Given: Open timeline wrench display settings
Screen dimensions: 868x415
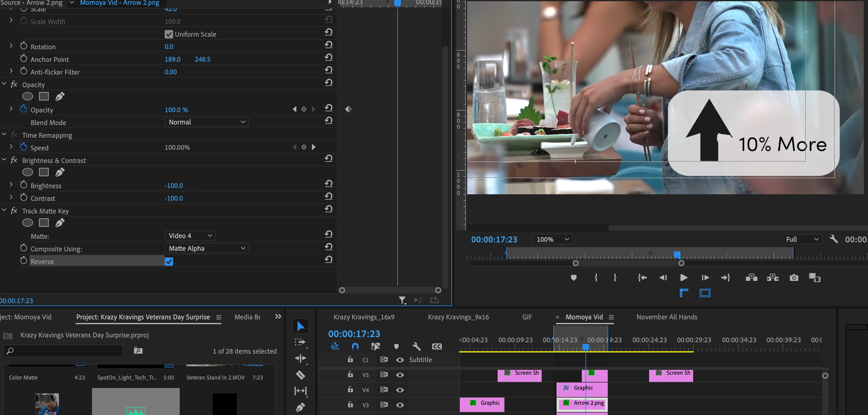Looking at the screenshot, I should pyautogui.click(x=417, y=346).
